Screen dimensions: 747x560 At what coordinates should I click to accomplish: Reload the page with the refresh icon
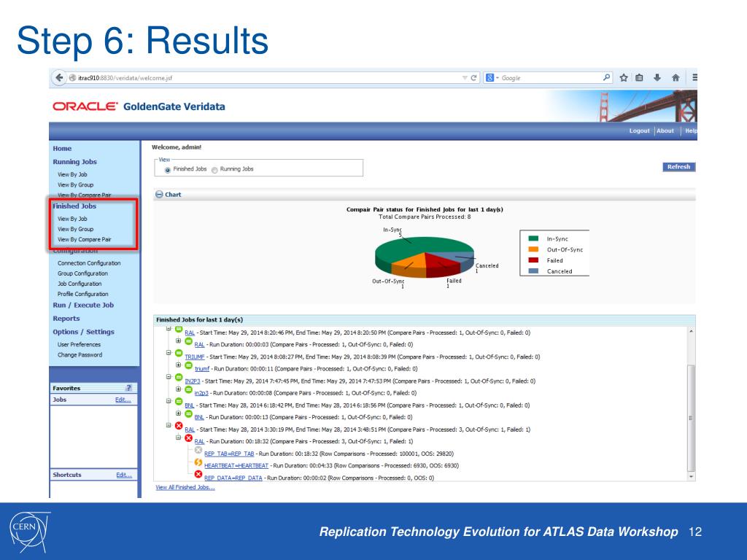click(x=473, y=77)
